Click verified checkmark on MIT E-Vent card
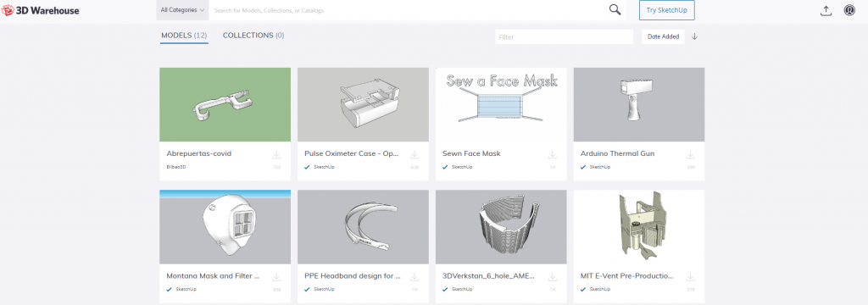The image size is (868, 305). (x=583, y=289)
